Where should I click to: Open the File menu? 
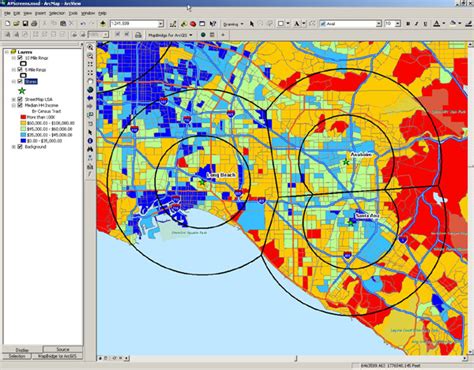coord(7,13)
